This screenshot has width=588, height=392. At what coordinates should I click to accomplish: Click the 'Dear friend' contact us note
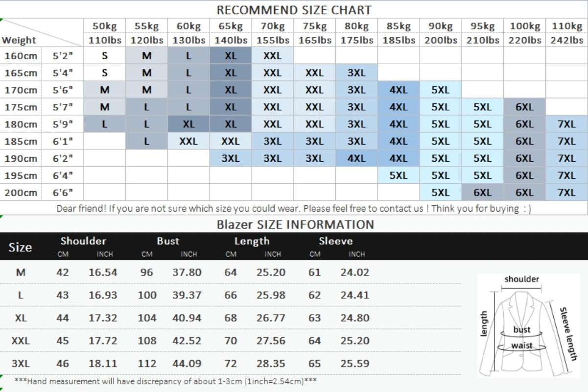click(294, 209)
